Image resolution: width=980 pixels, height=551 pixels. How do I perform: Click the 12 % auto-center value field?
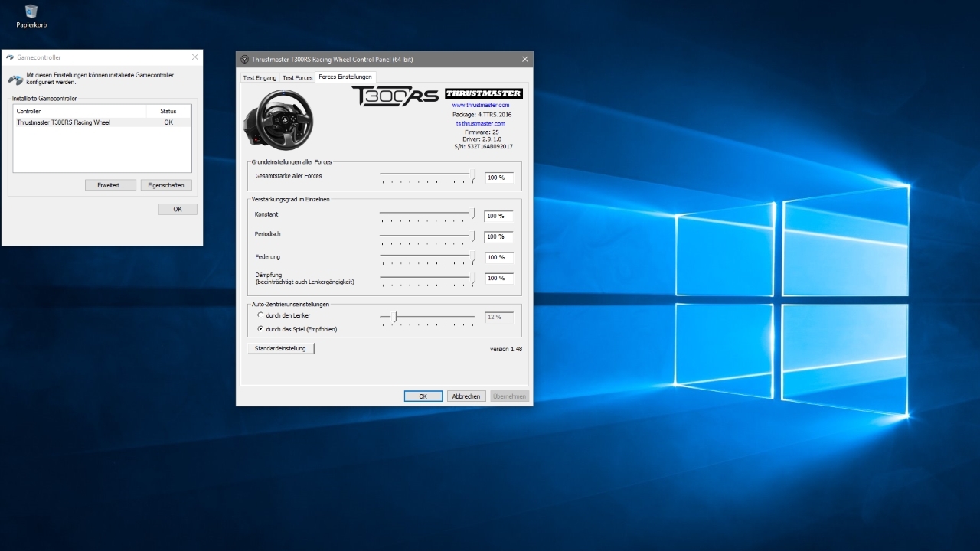click(498, 317)
